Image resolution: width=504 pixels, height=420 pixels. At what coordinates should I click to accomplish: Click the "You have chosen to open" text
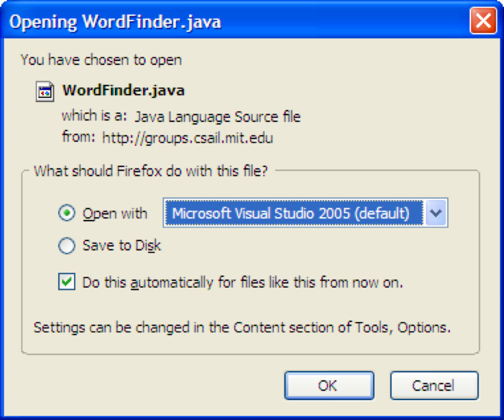click(x=101, y=60)
